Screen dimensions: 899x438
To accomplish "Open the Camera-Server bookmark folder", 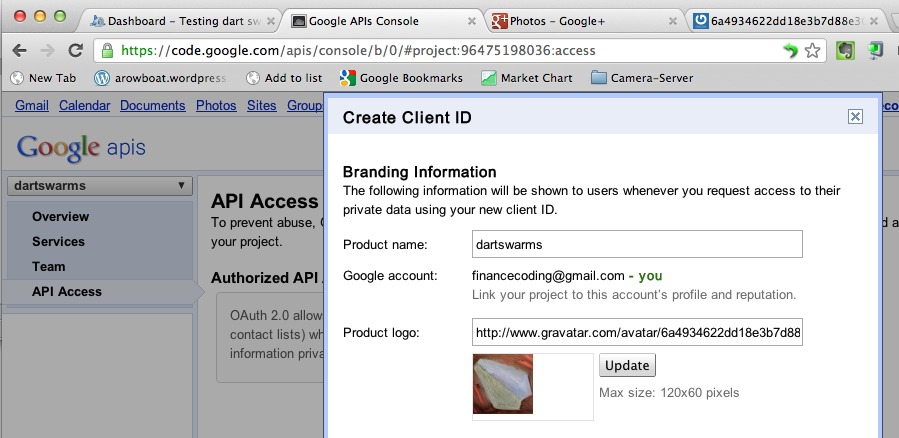I will [642, 78].
